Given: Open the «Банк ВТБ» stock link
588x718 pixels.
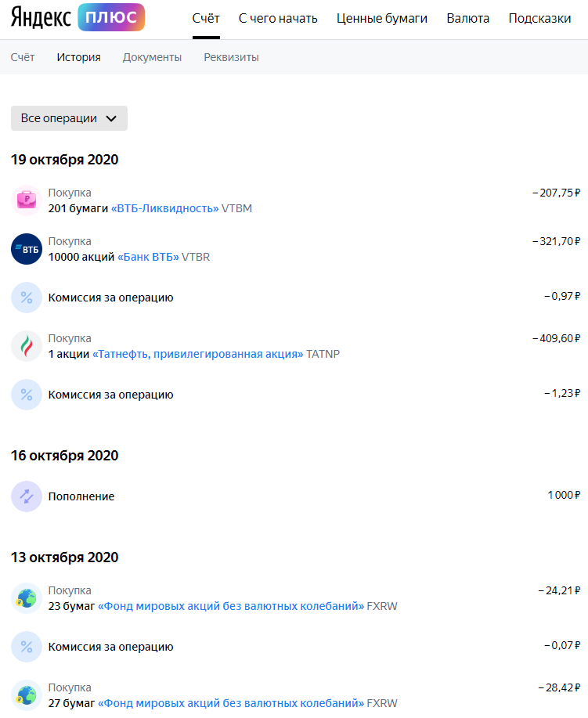Looking at the screenshot, I should pyautogui.click(x=148, y=257).
